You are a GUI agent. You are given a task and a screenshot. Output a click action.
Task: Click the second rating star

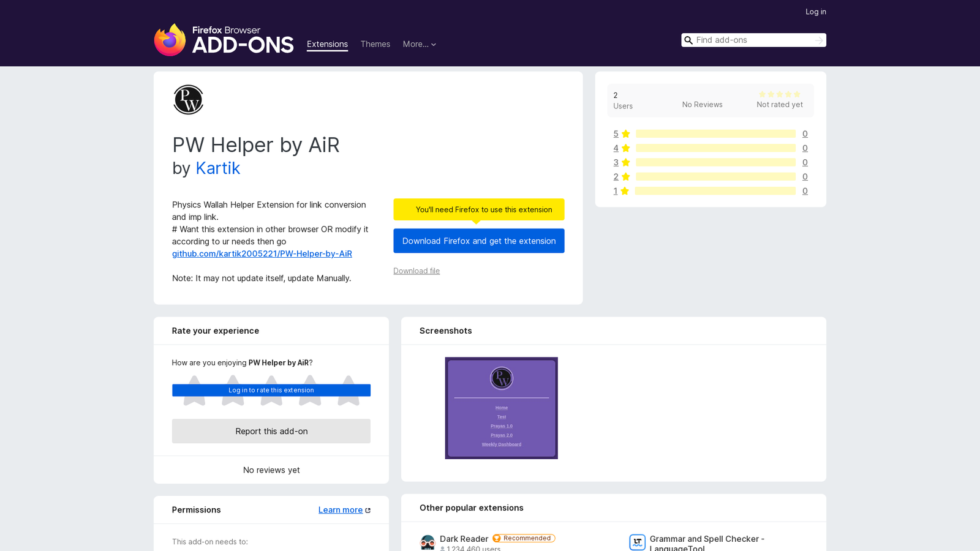233,391
